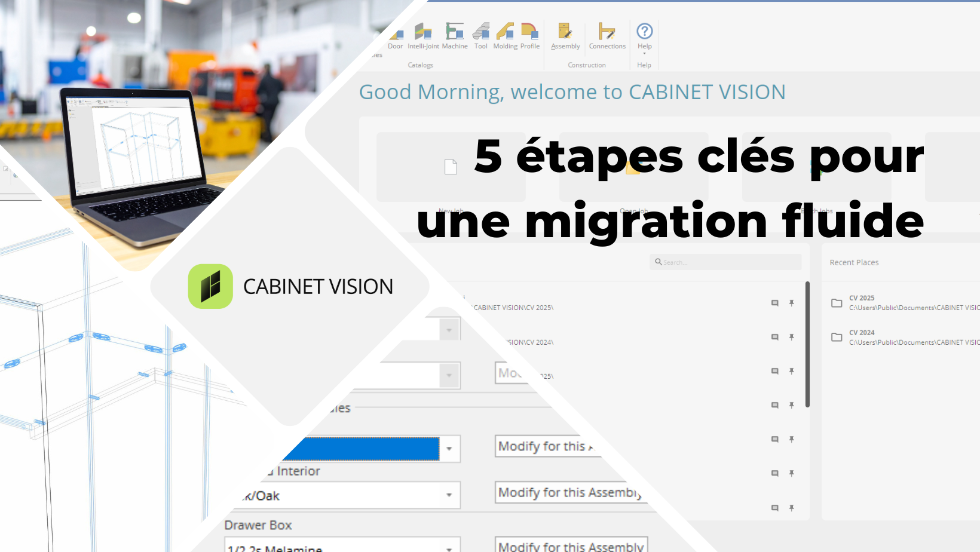Open the Tool catalog
The width and height of the screenshot is (980, 552).
481,36
